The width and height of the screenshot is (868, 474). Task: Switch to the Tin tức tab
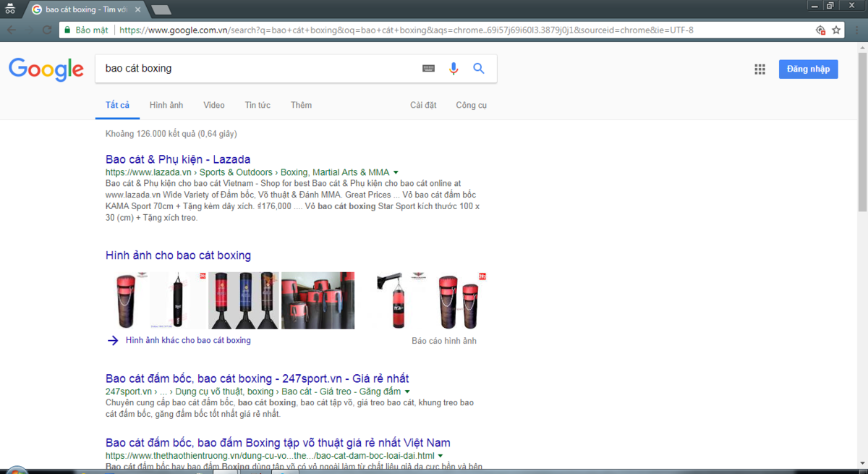258,105
